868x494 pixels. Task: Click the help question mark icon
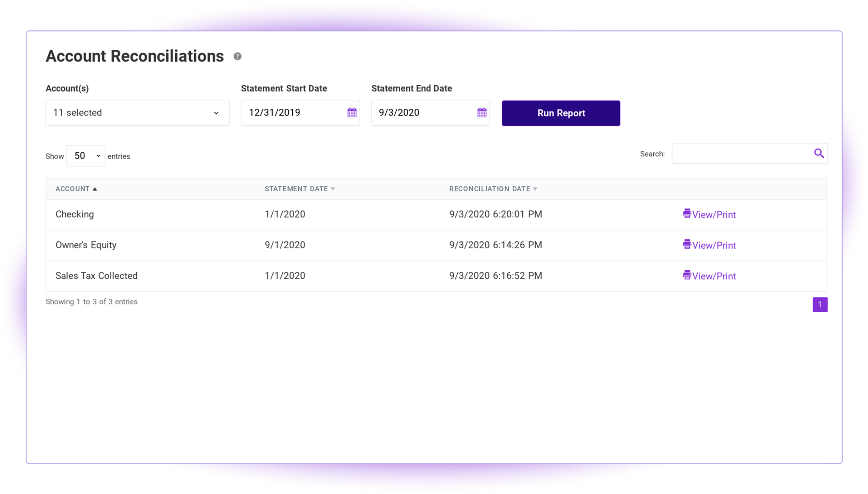click(x=236, y=57)
